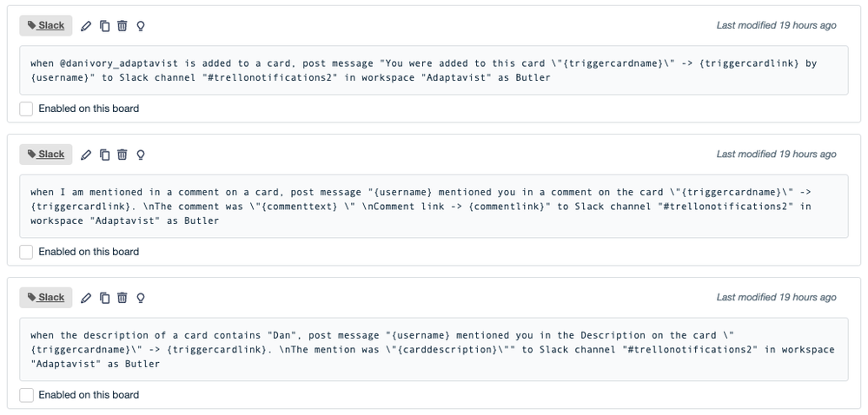Duplicate the 'mentioned in a comment' rule
868x415 pixels.
click(104, 155)
